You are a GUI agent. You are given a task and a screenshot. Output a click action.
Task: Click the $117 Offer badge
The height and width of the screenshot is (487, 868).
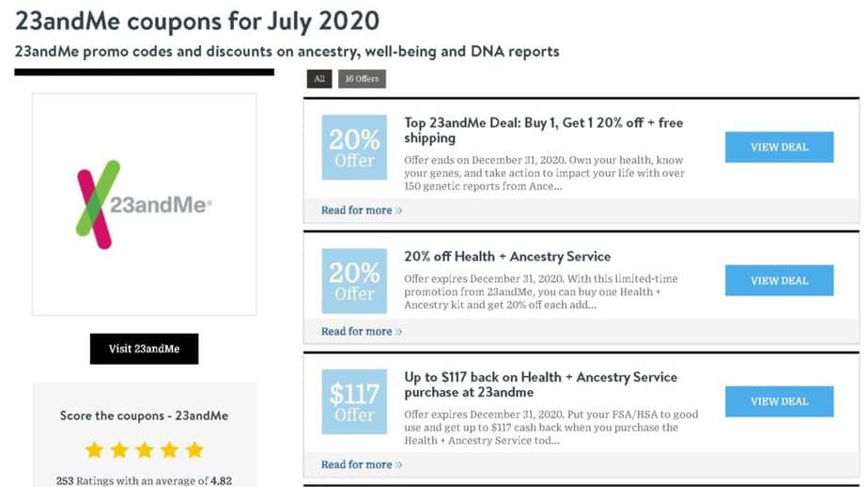(x=354, y=401)
